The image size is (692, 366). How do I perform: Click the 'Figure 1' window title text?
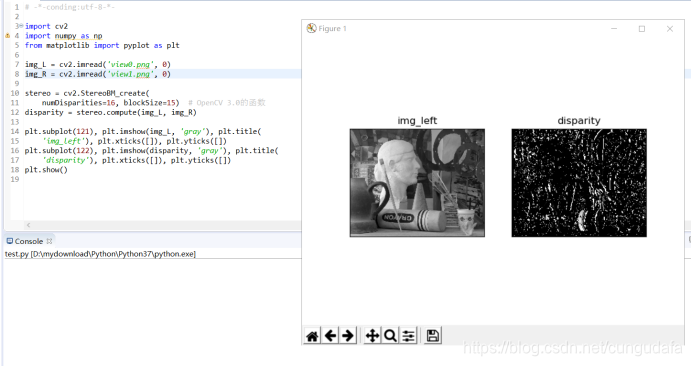pyautogui.click(x=332, y=29)
